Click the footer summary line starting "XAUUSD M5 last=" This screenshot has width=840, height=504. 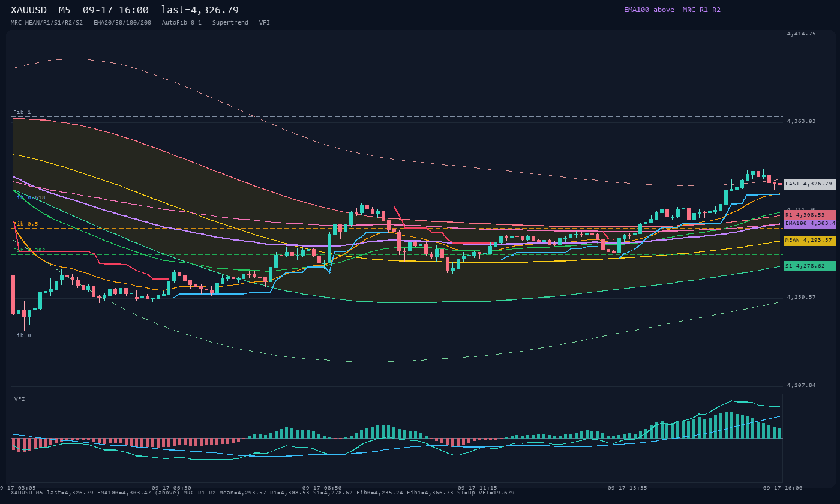click(x=263, y=493)
